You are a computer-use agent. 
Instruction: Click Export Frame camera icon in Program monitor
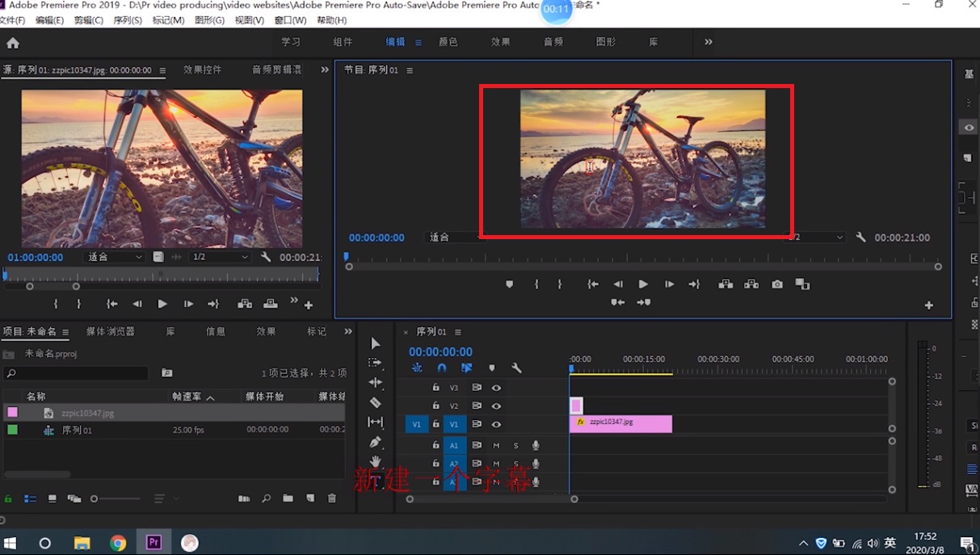(x=777, y=284)
